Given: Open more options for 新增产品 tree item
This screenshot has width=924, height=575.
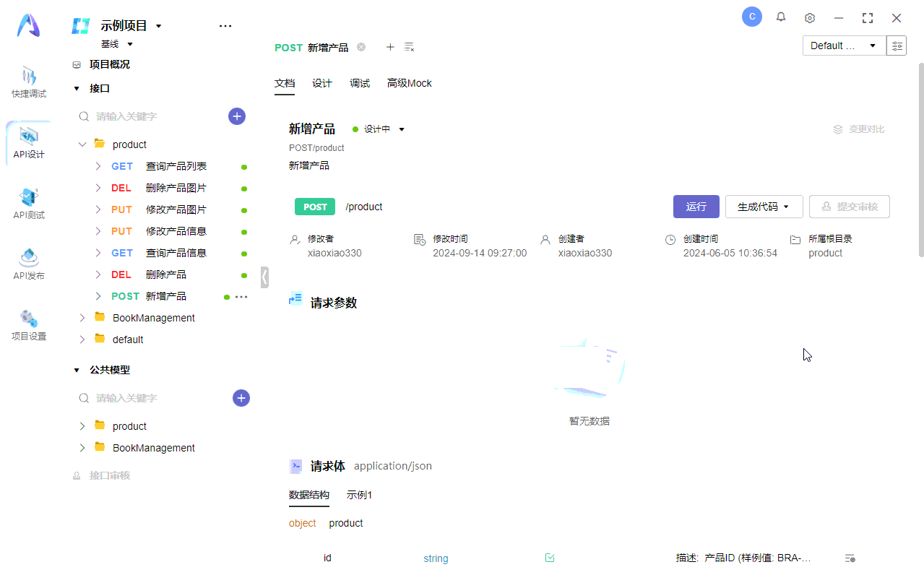Looking at the screenshot, I should click(x=241, y=297).
